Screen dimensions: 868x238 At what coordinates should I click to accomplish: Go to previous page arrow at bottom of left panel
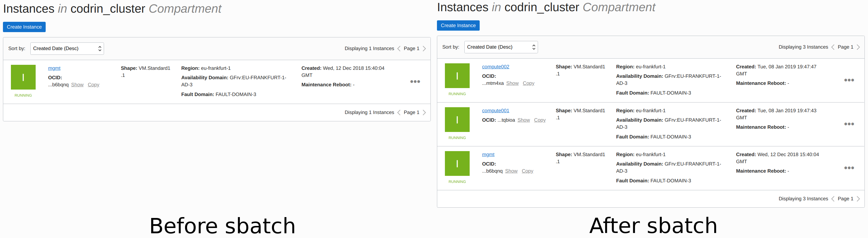[x=399, y=113]
